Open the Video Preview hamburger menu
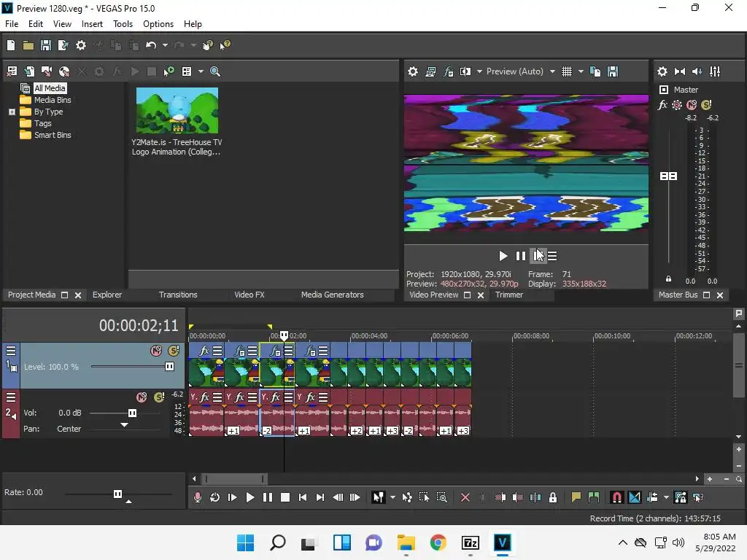The width and height of the screenshot is (747, 560). coord(552,256)
